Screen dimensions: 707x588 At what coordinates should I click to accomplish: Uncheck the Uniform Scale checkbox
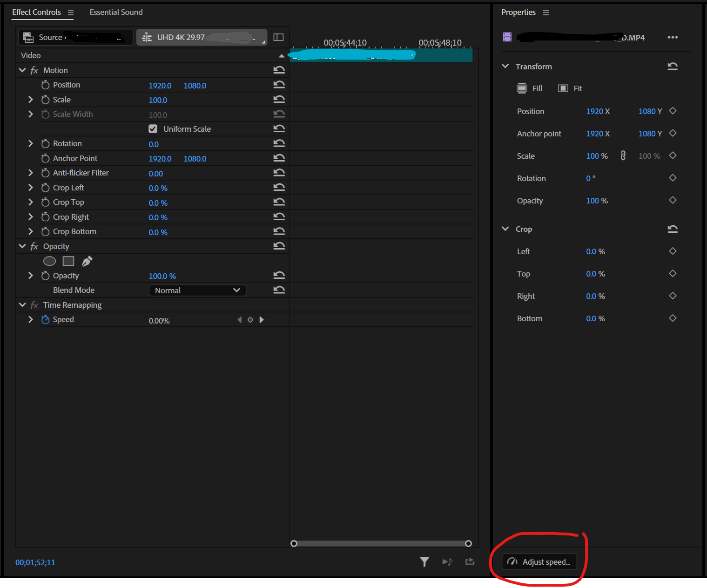pyautogui.click(x=153, y=128)
